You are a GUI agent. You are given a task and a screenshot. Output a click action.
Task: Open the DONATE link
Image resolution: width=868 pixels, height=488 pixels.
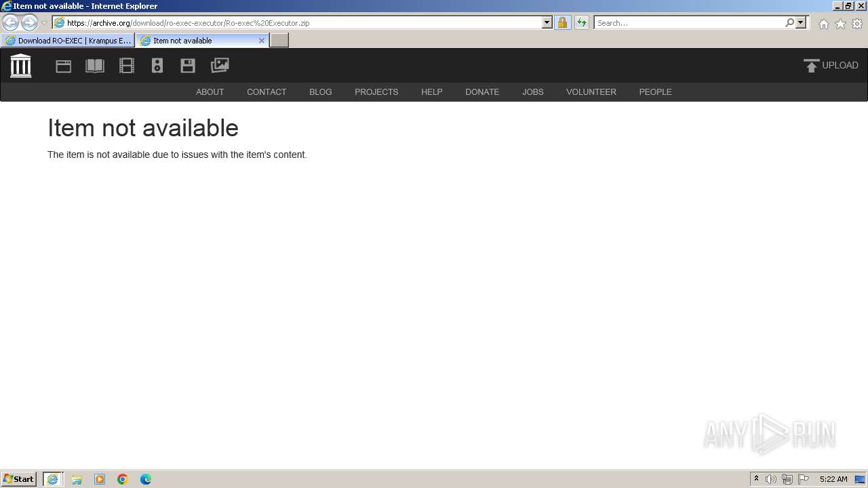482,92
